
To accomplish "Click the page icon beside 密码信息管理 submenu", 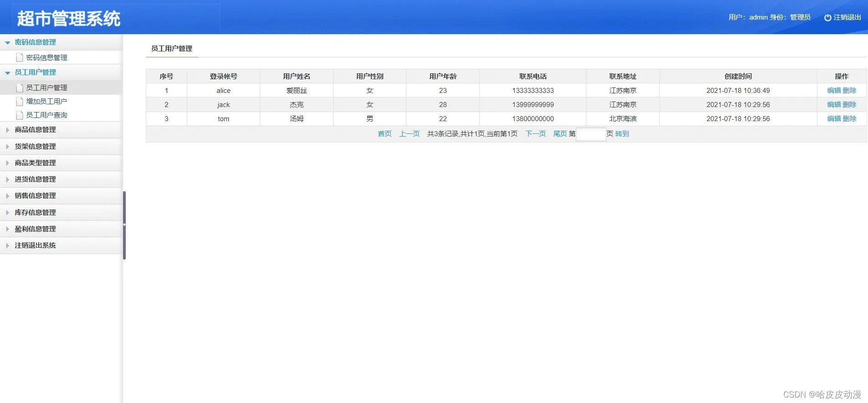I will (x=20, y=57).
